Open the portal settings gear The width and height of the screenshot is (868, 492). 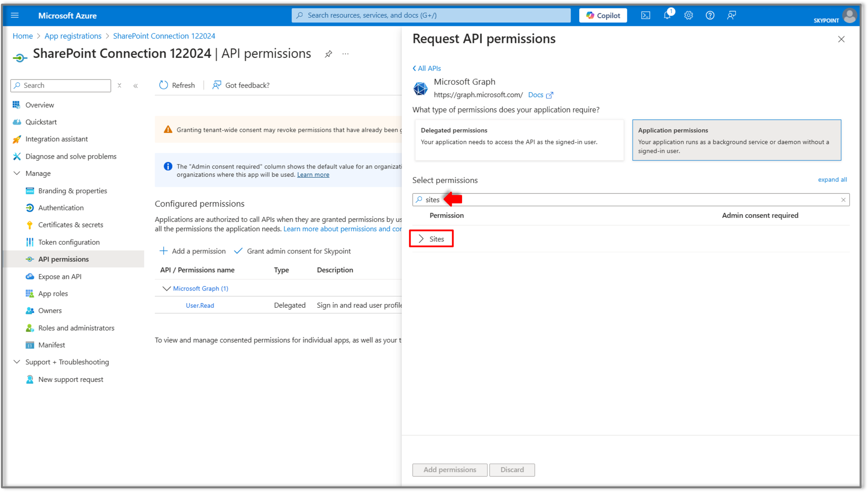[689, 15]
